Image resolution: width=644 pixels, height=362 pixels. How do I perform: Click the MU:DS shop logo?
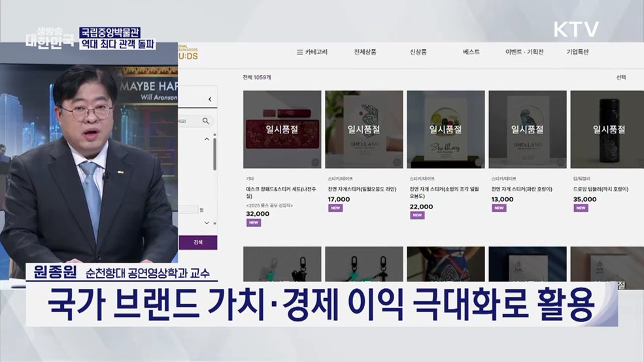(188, 52)
